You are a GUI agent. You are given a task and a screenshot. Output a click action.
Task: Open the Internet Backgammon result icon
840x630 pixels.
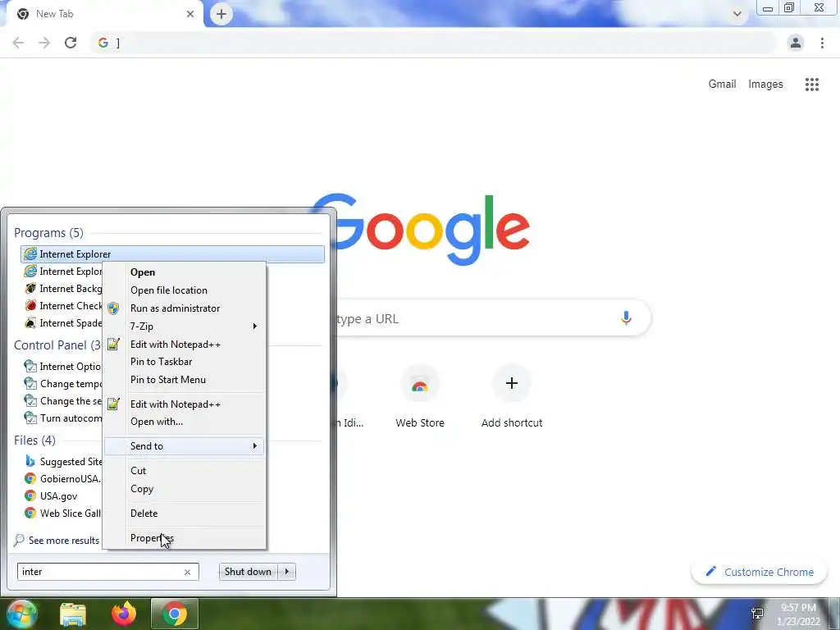point(30,288)
